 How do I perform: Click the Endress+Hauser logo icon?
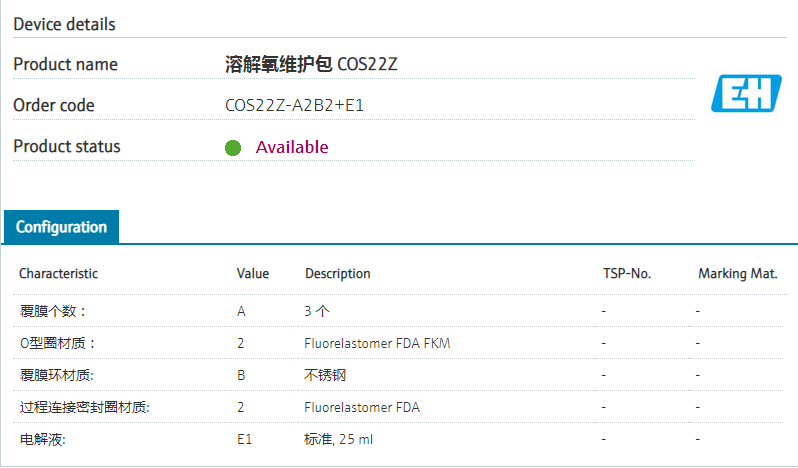click(x=746, y=93)
